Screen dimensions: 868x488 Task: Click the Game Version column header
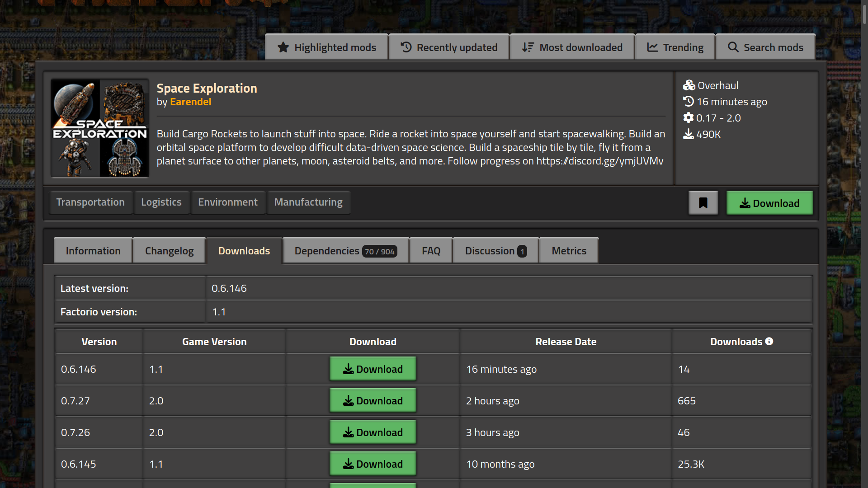click(x=214, y=342)
